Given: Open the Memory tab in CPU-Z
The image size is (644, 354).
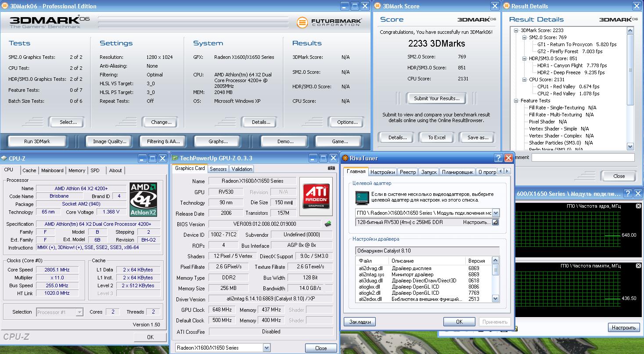Looking at the screenshot, I should pos(77,170).
